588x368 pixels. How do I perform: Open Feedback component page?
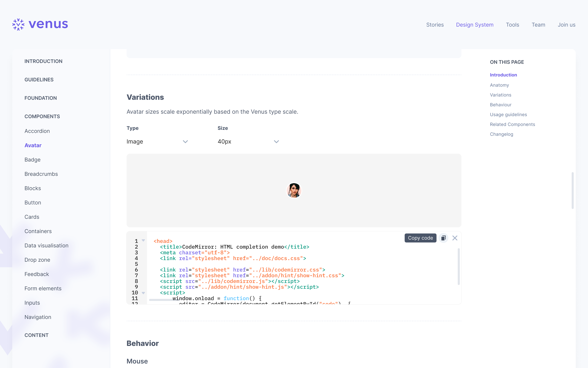[x=37, y=274]
